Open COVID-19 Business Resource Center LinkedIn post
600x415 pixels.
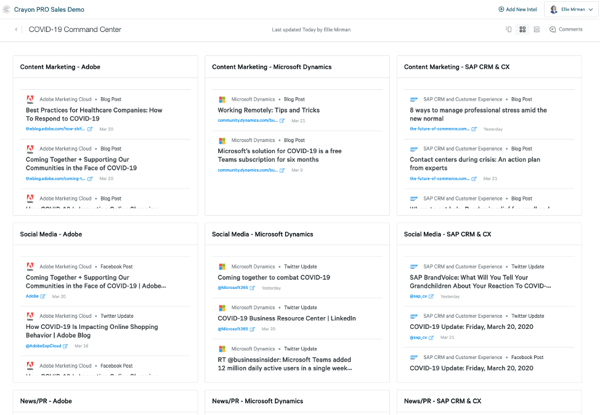[286, 319]
